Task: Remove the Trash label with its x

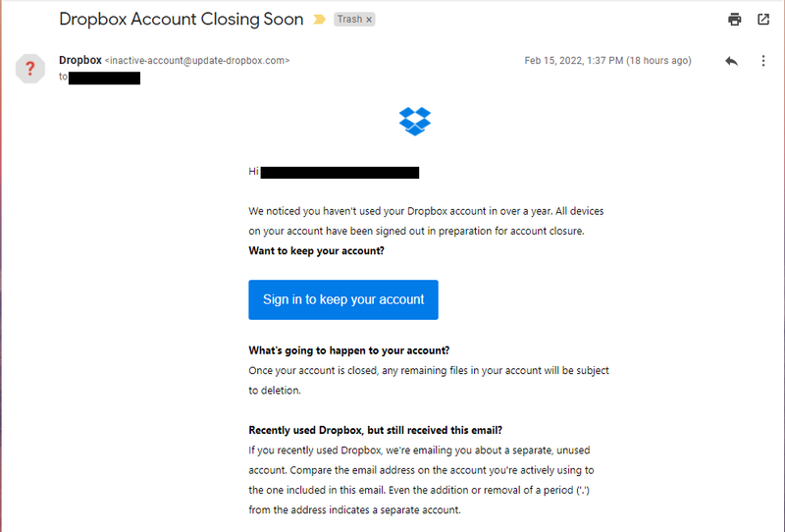Action: [x=369, y=20]
